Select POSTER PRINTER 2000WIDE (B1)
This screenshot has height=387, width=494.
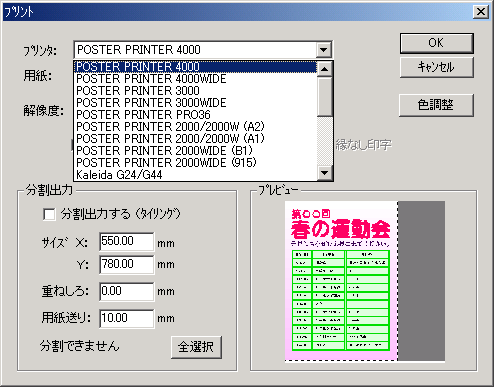point(195,151)
